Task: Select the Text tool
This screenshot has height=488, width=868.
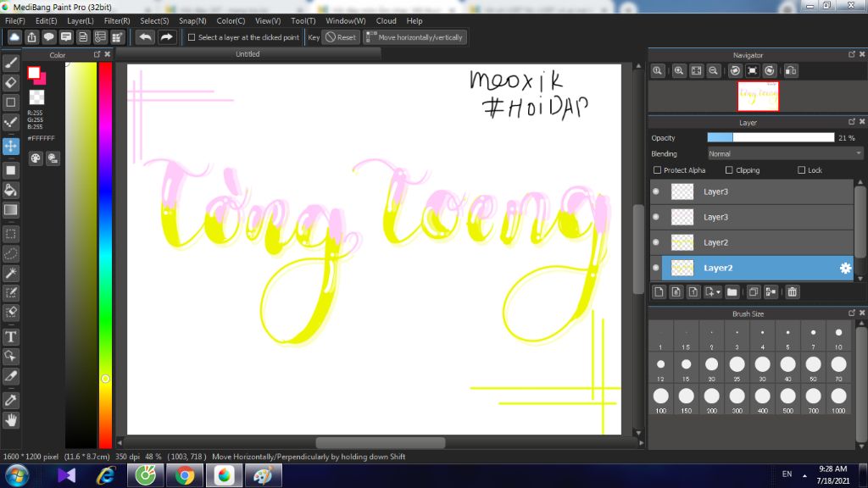Action: pyautogui.click(x=10, y=337)
